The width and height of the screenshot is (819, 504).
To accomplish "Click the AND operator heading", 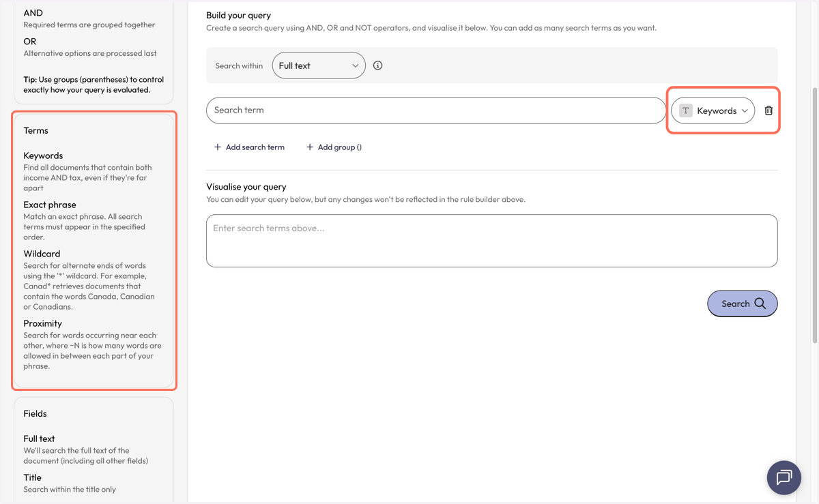I will coord(33,13).
